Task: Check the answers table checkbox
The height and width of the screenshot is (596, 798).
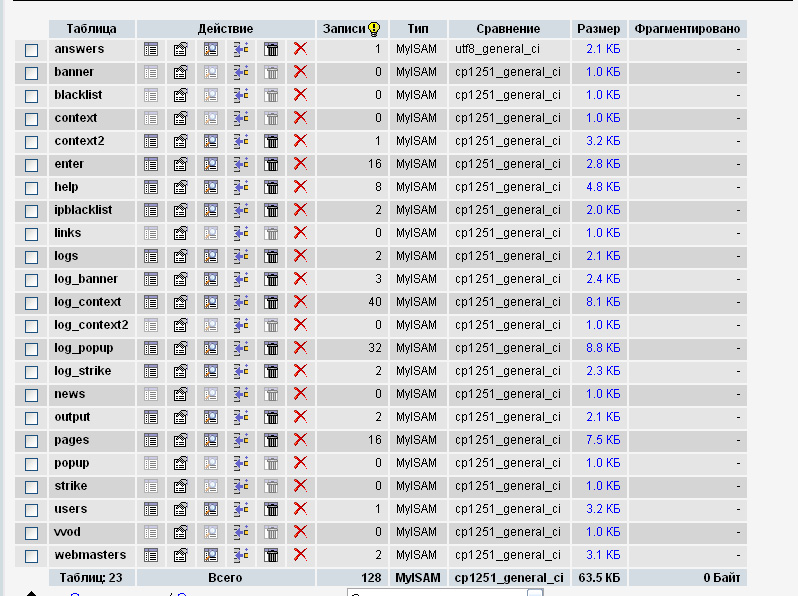Action: (x=32, y=50)
